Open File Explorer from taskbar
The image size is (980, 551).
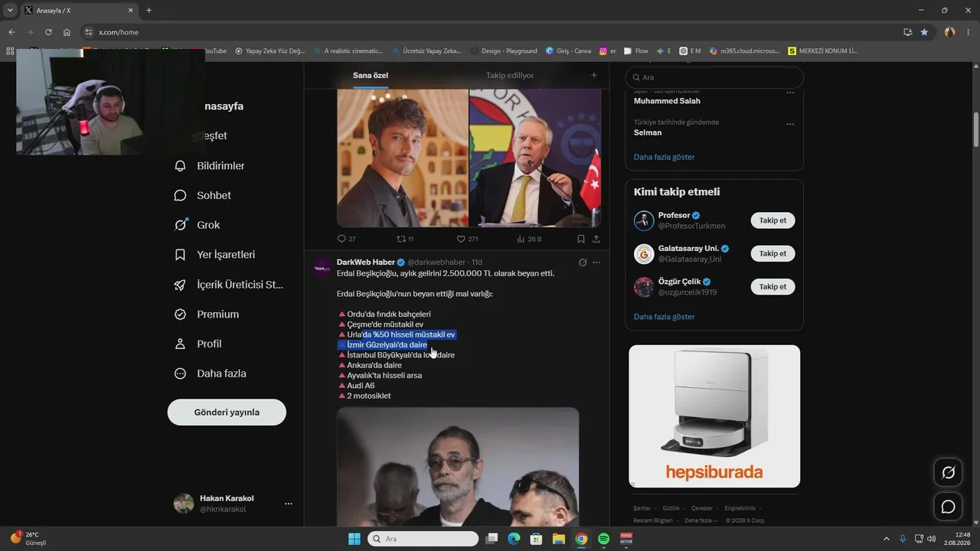pos(559,539)
